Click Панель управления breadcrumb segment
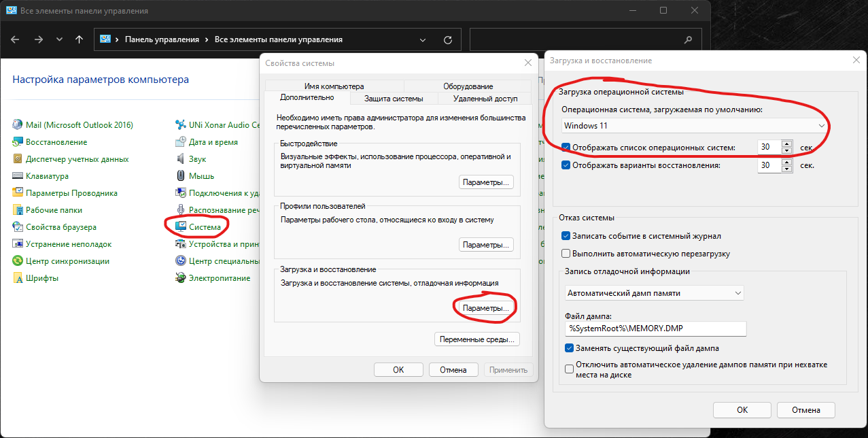 coord(161,39)
